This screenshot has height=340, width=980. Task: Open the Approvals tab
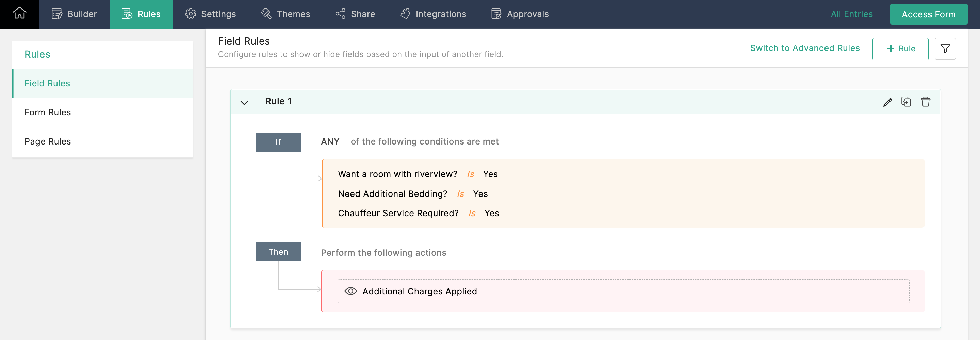tap(520, 14)
